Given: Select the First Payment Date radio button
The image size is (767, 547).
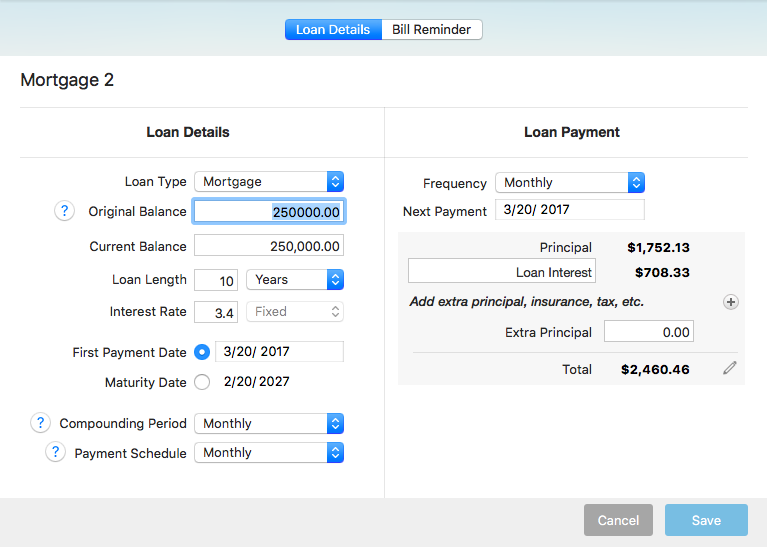Looking at the screenshot, I should 202,352.
